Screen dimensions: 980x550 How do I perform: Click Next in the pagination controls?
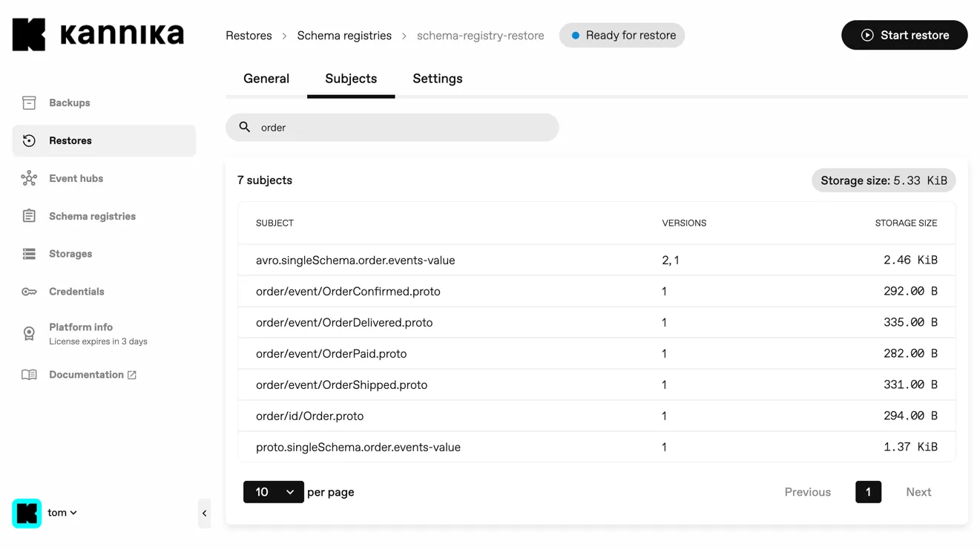pos(918,491)
